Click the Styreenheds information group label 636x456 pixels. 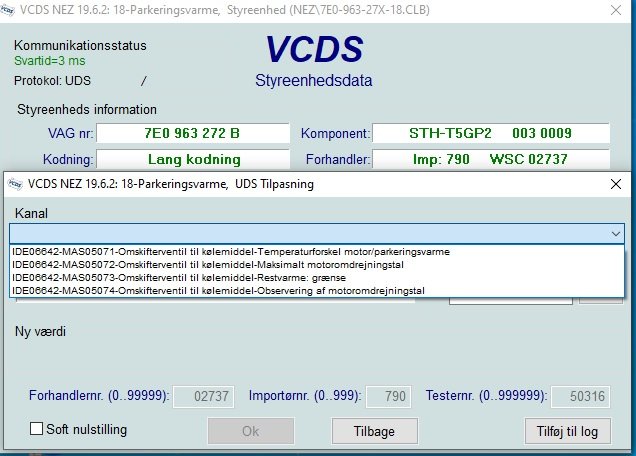87,110
